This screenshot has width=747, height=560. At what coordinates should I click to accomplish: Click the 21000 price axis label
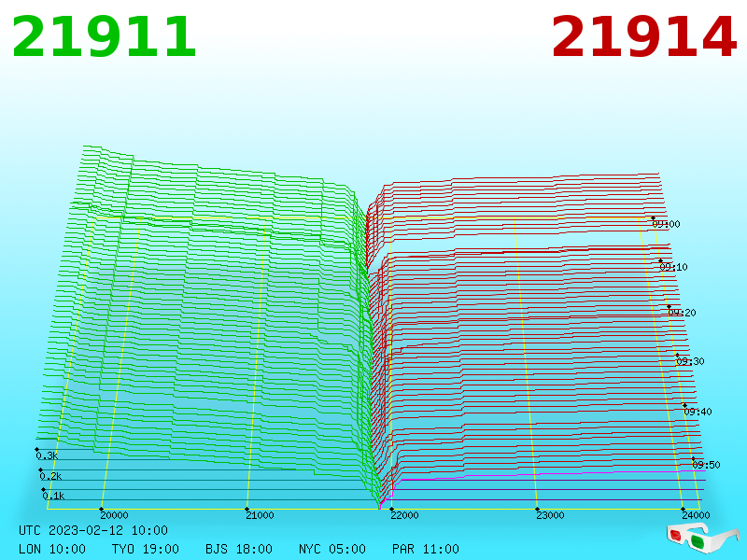tap(260, 515)
